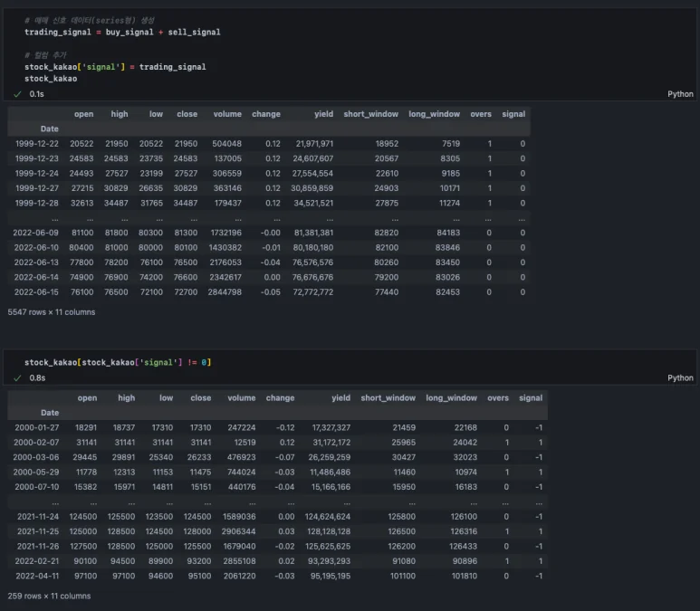Screen dimensions: 700x611
Task: Select the yield value 124,624,624
Action: click(x=327, y=517)
